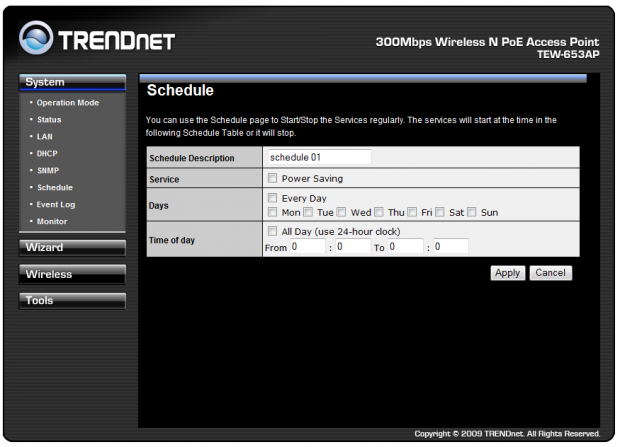Tick the Tue day checkbox
This screenshot has width=620, height=447.
(308, 212)
